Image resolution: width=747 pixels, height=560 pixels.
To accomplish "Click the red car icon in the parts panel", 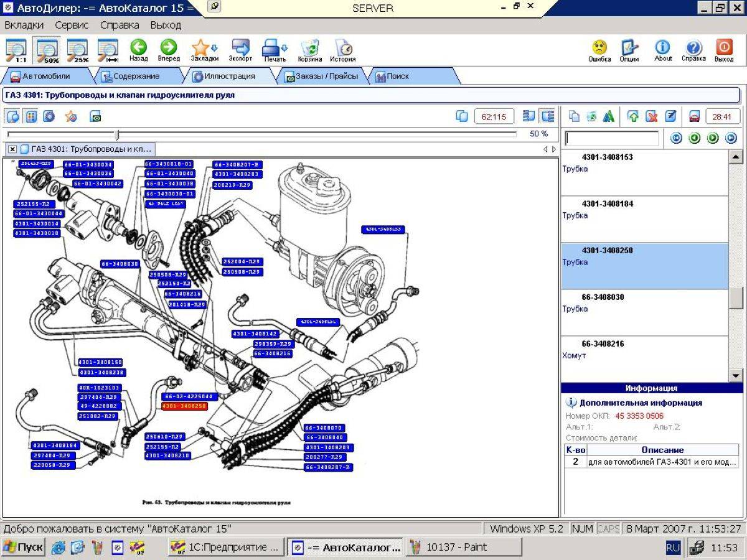I will [x=695, y=116].
